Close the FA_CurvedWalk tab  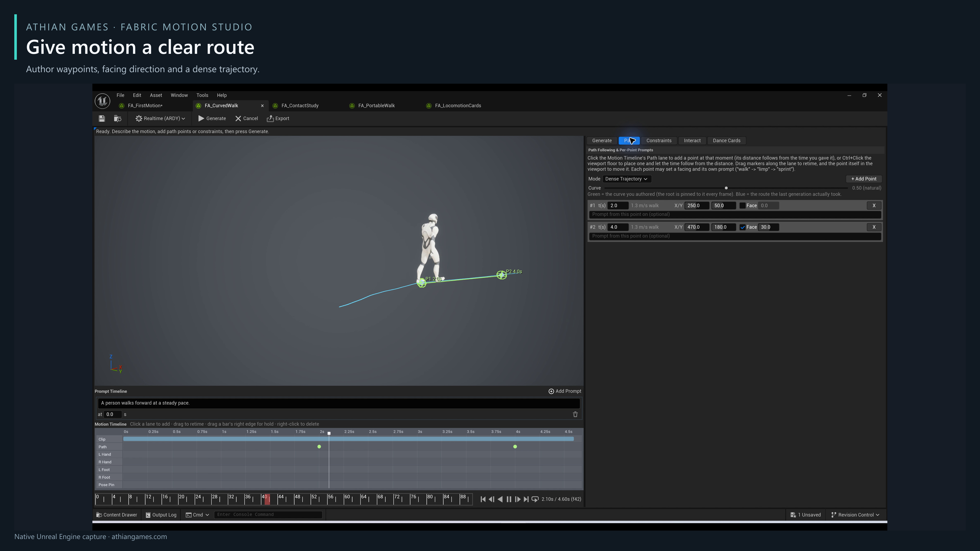tap(262, 106)
